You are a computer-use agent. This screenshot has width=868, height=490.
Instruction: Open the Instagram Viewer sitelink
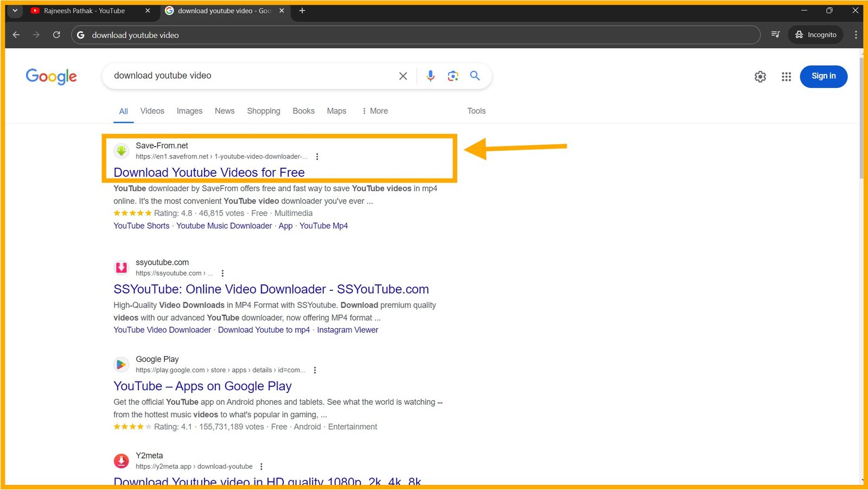point(348,330)
